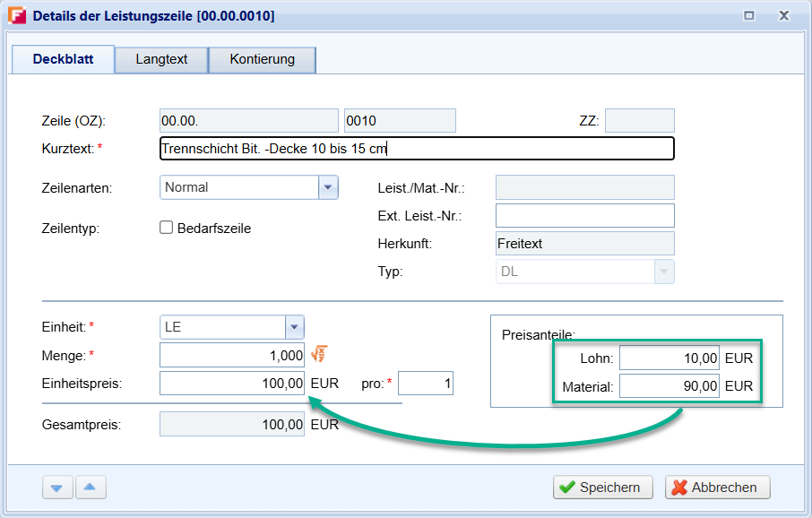Focus the Einheitspreis price field
Viewport: 812px width, 518px height.
coord(232,384)
